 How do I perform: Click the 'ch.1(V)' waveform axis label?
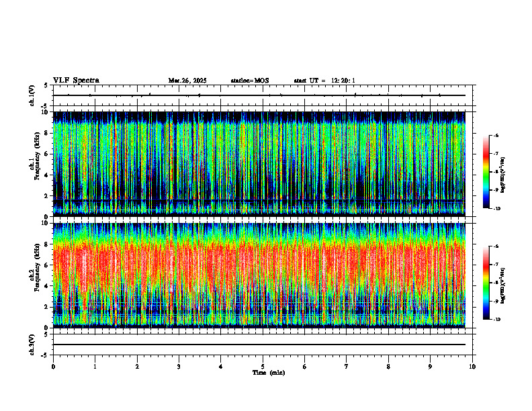32,95
